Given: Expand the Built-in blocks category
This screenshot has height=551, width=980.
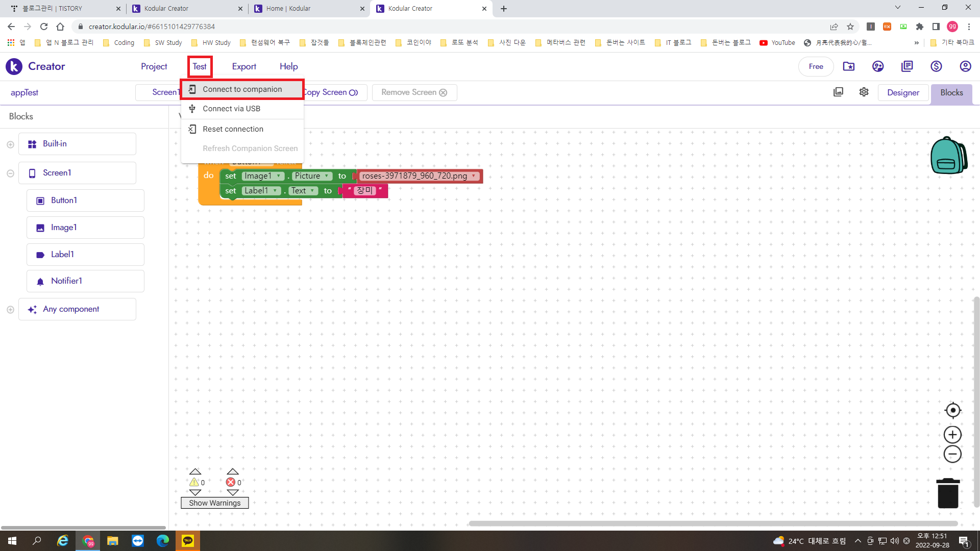Looking at the screenshot, I should coord(10,144).
